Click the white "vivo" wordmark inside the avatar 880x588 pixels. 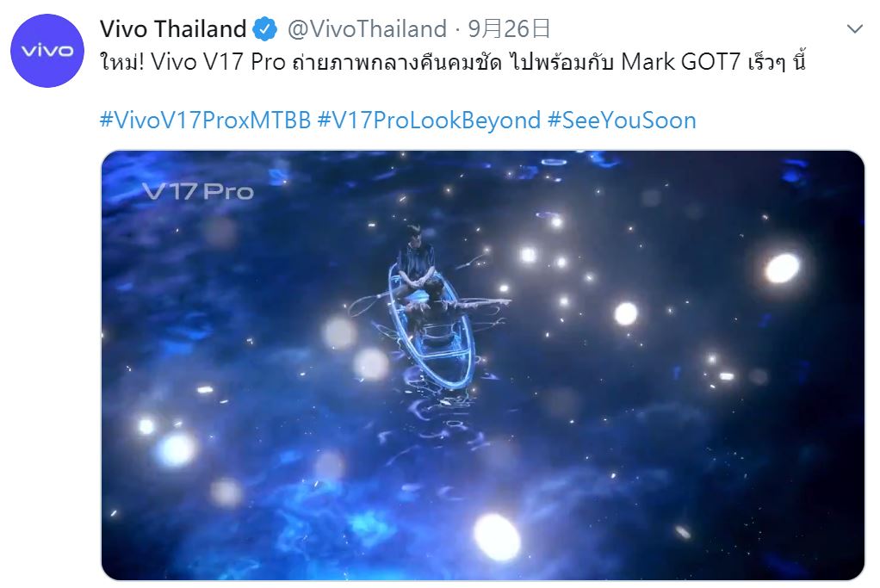tap(47, 51)
